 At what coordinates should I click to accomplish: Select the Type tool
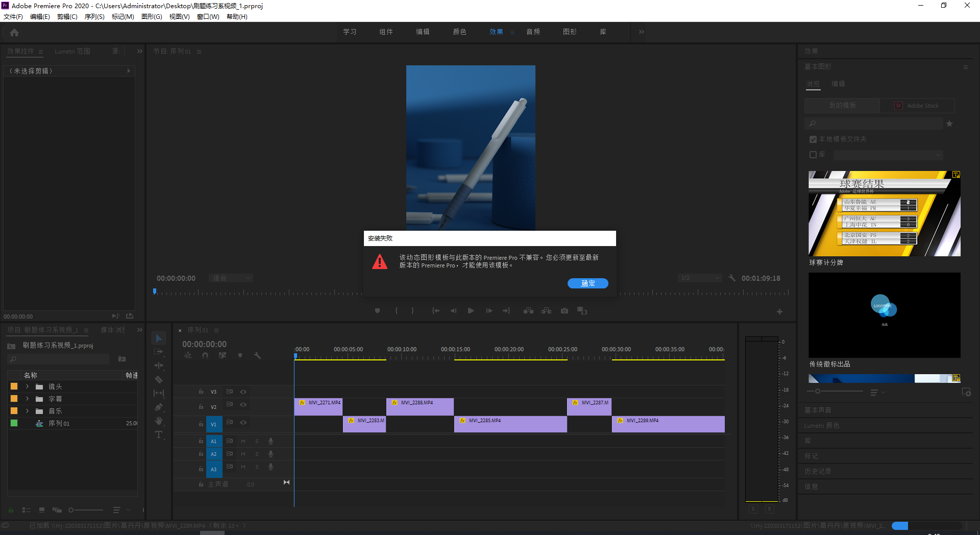(159, 435)
